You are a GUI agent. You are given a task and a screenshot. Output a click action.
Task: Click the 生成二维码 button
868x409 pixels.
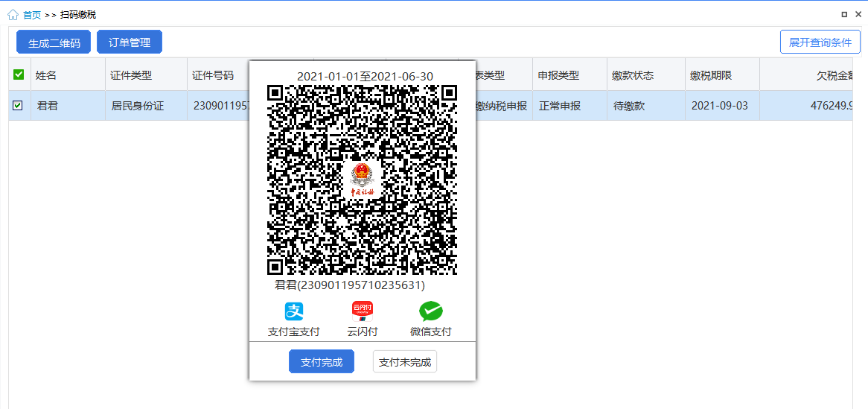[x=54, y=42]
